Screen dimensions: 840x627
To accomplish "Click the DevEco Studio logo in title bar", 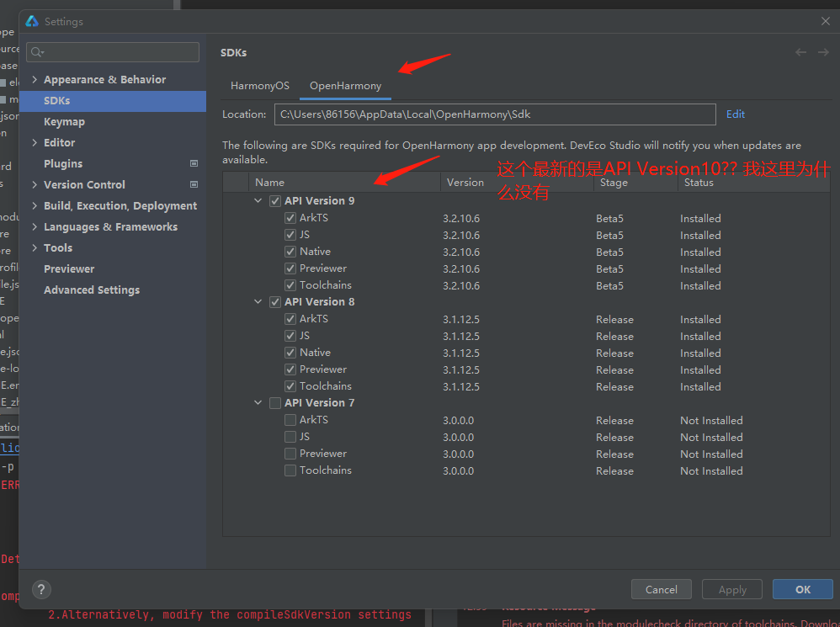I will tap(32, 21).
